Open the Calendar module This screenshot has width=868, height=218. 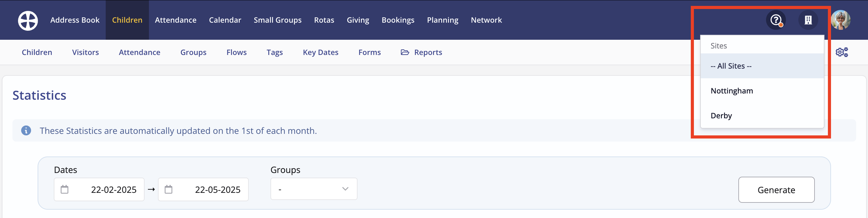tap(225, 20)
